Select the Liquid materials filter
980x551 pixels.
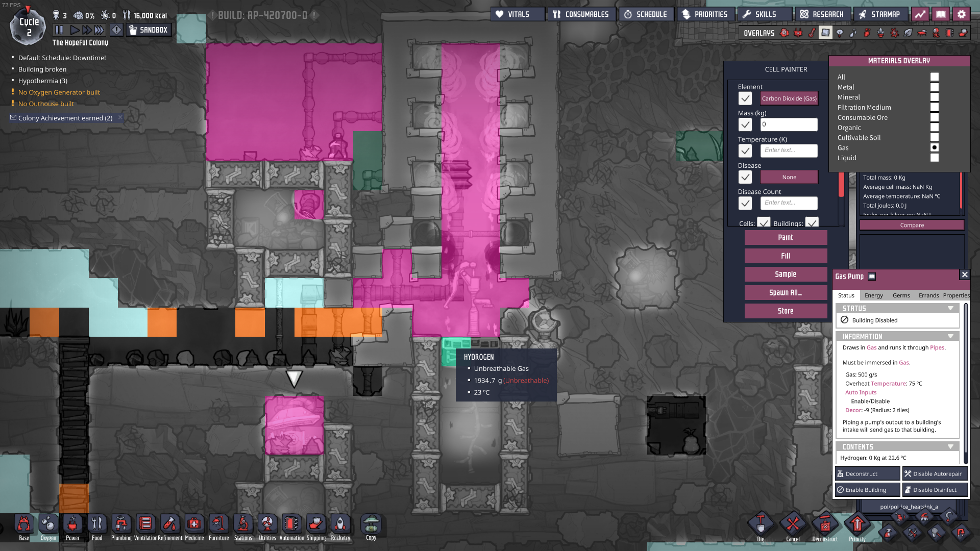tap(934, 158)
